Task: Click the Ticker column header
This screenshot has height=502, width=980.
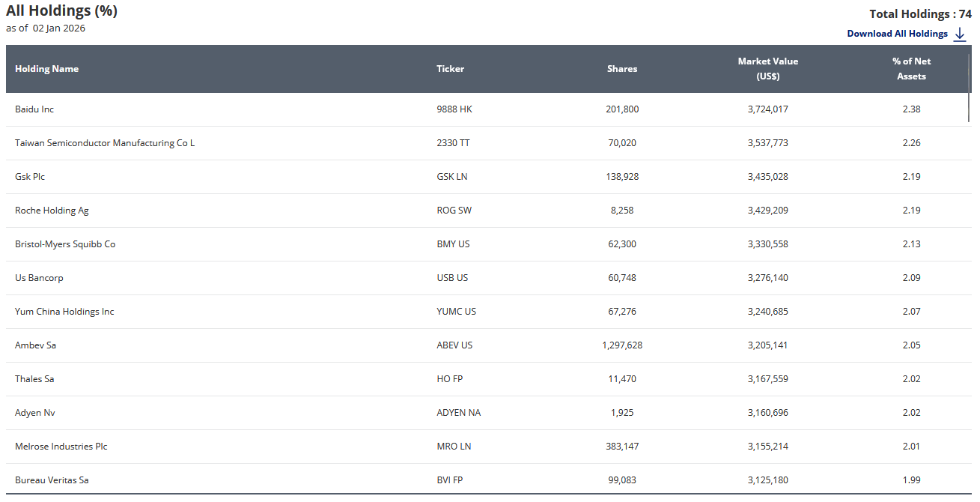Action: [x=450, y=69]
